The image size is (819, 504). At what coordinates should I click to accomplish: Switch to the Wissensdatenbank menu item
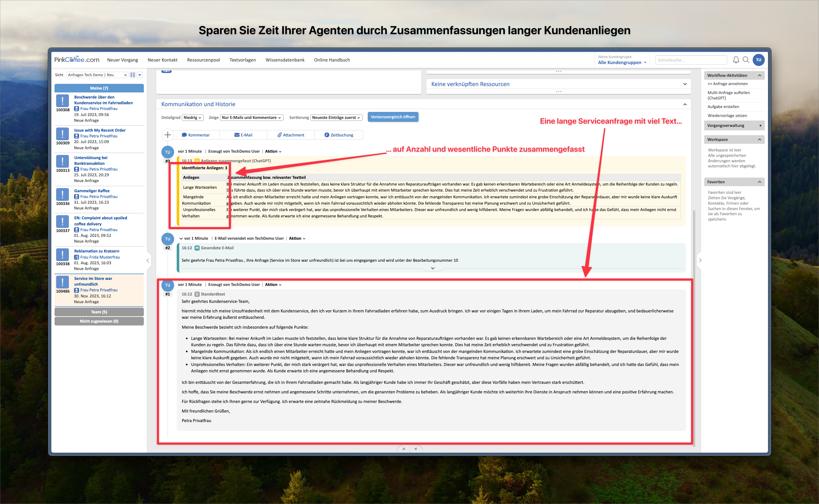coord(284,60)
